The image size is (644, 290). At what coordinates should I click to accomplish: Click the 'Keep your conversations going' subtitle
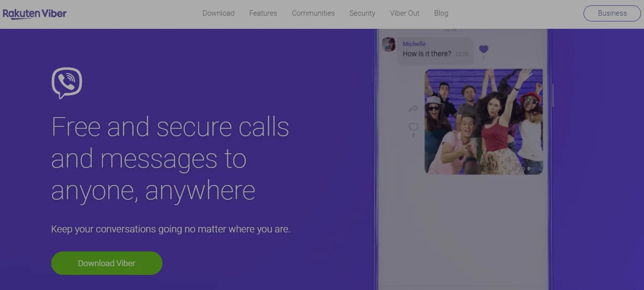point(171,229)
